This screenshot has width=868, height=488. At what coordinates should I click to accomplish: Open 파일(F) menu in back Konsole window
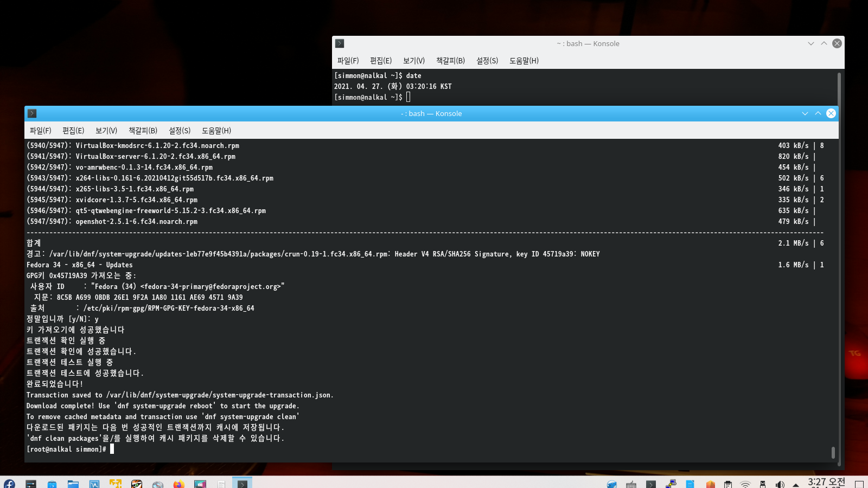pyautogui.click(x=348, y=61)
